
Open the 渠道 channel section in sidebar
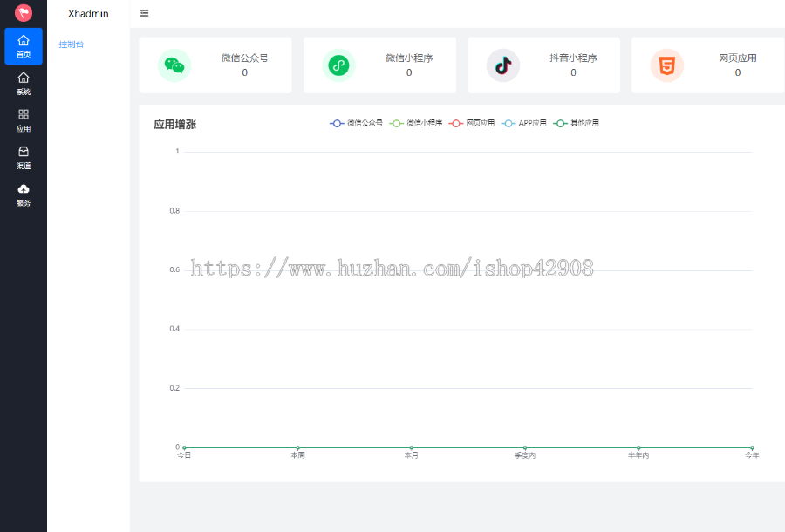click(24, 158)
